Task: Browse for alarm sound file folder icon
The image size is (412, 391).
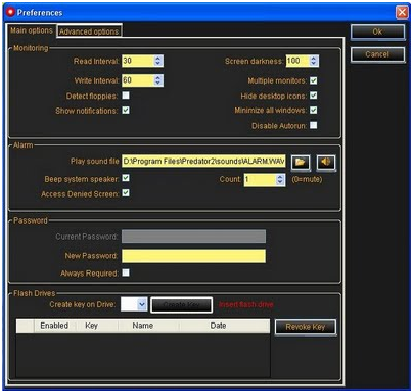Action: [300, 163]
